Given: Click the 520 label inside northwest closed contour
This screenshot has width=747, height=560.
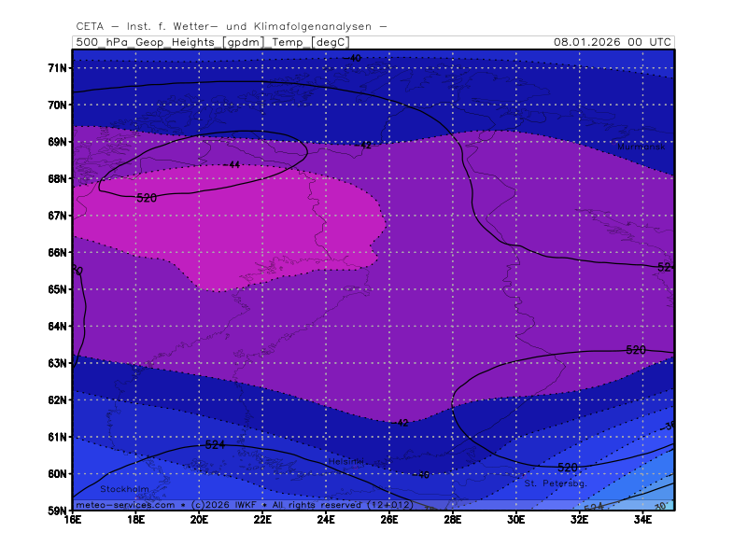Looking at the screenshot, I should tap(147, 198).
